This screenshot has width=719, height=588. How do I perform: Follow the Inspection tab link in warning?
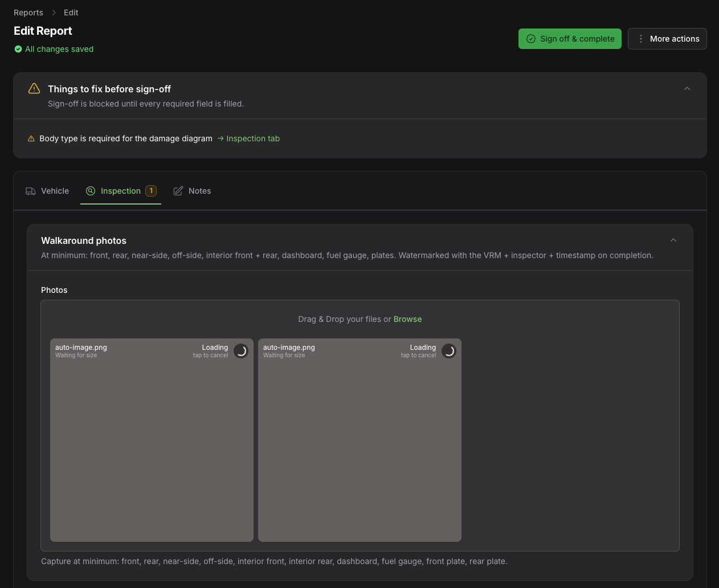(248, 138)
